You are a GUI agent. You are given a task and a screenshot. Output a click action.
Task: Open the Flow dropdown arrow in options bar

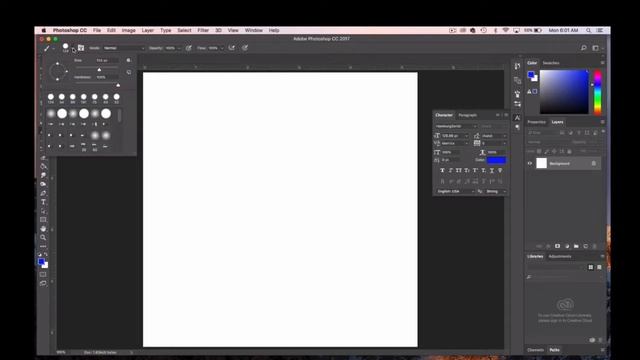(222, 48)
